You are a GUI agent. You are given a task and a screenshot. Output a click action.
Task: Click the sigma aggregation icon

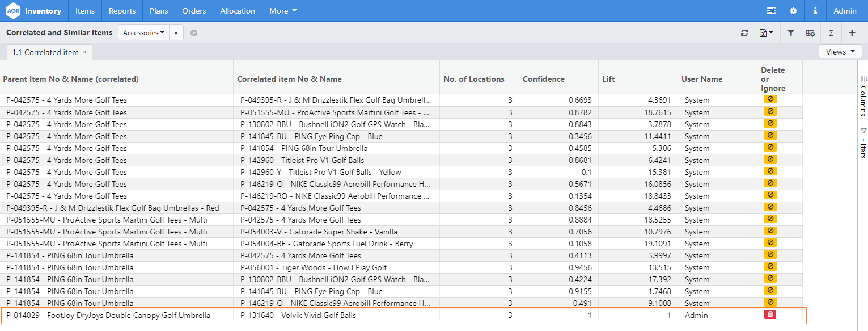tap(831, 33)
